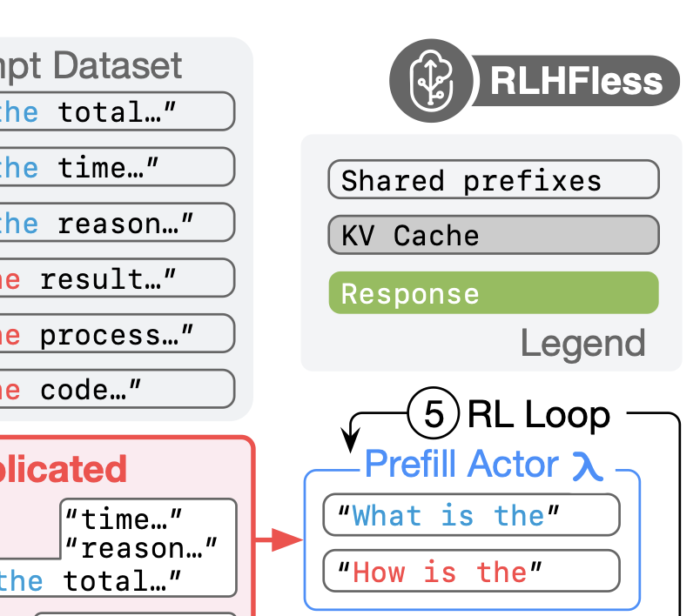
Task: Select the "How is the" prefix box
Action: click(471, 572)
